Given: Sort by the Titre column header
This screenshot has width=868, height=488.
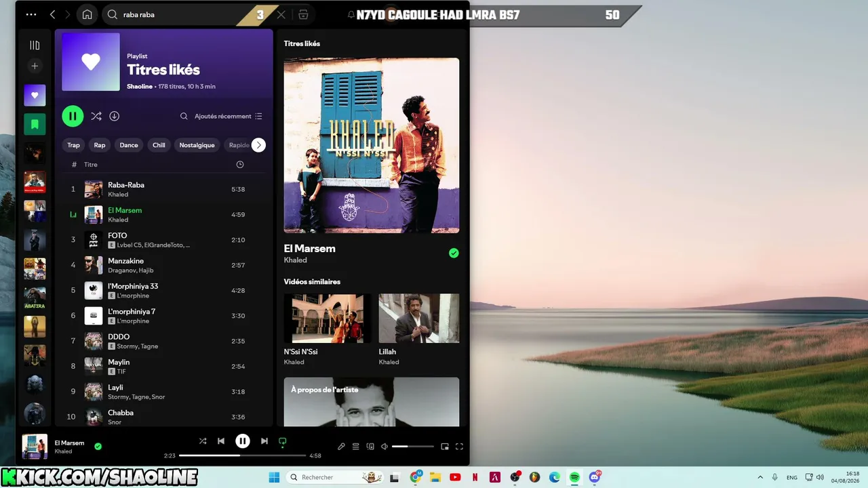Looking at the screenshot, I should 91,165.
